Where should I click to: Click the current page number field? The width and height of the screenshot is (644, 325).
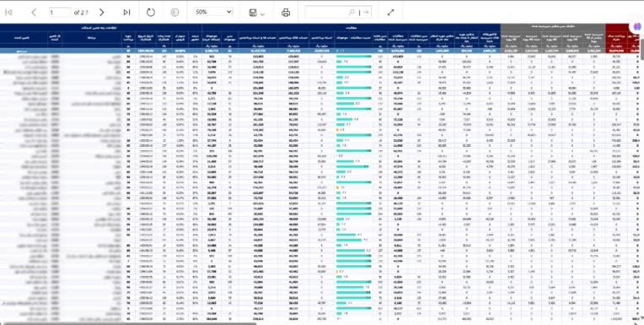pyautogui.click(x=60, y=13)
